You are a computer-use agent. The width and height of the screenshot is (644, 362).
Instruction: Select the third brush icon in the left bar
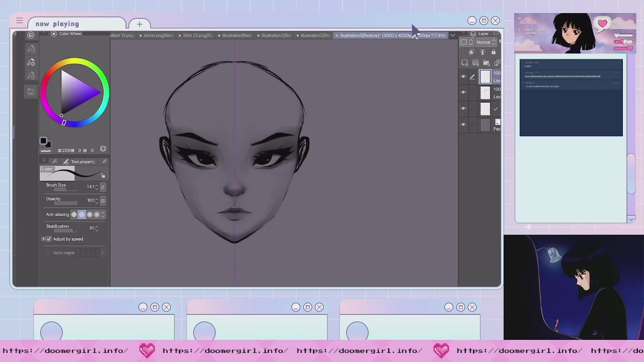[31, 75]
